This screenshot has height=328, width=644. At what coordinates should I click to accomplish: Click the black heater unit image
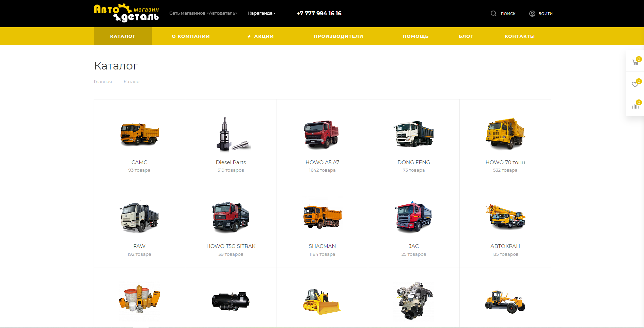point(231,301)
